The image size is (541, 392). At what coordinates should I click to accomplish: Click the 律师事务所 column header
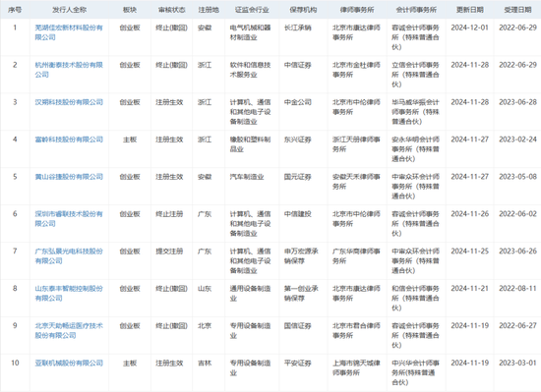pyautogui.click(x=357, y=10)
